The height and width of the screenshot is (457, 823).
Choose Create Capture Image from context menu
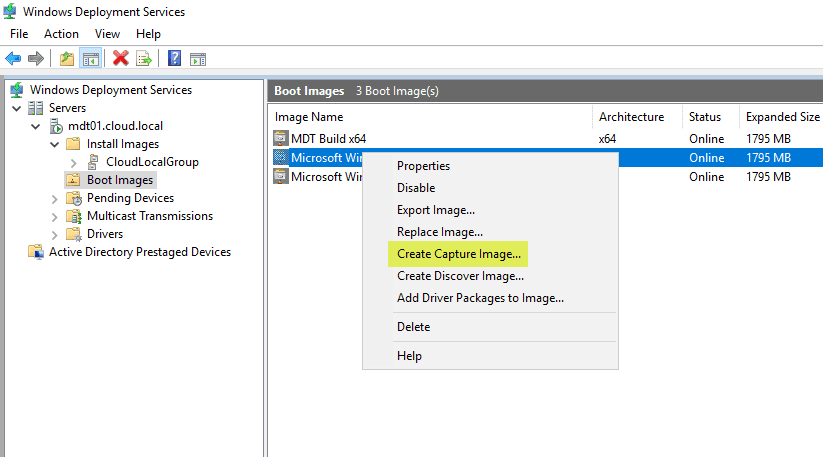click(x=458, y=254)
